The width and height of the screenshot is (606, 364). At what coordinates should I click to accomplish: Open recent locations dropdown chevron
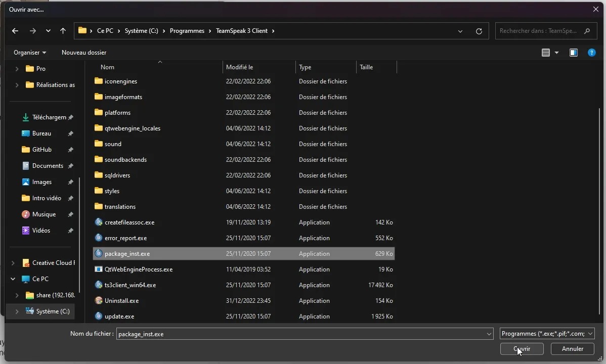tap(48, 31)
